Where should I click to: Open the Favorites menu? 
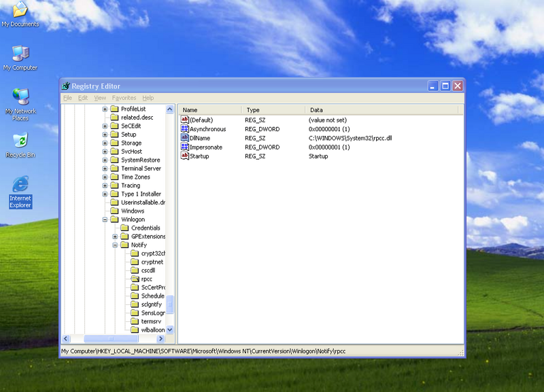click(124, 98)
